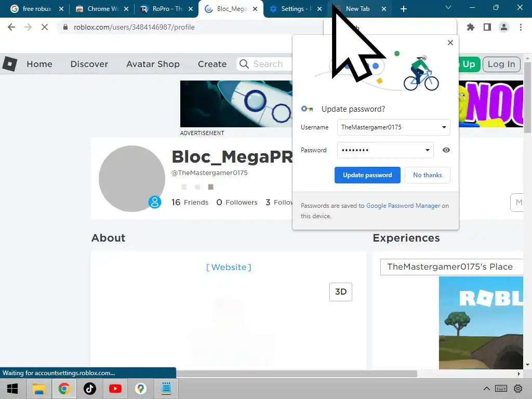Open File Explorer from taskbar
The width and height of the screenshot is (532, 399).
tap(38, 389)
